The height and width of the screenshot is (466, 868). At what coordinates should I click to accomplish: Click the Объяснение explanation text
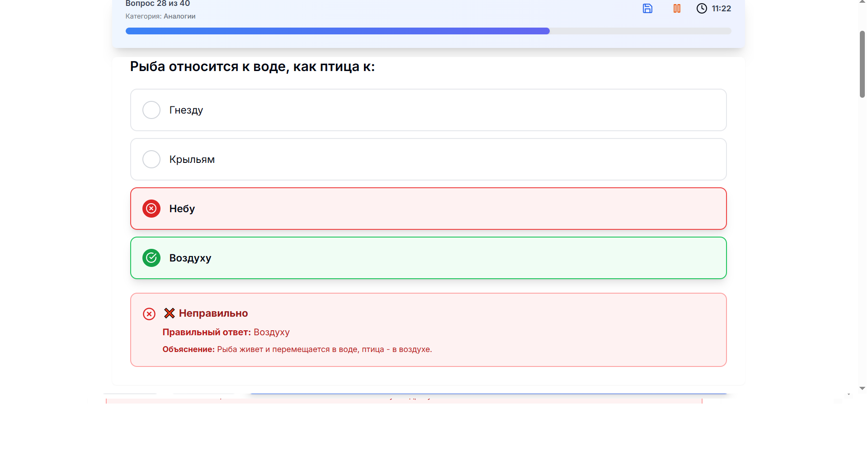click(x=297, y=349)
